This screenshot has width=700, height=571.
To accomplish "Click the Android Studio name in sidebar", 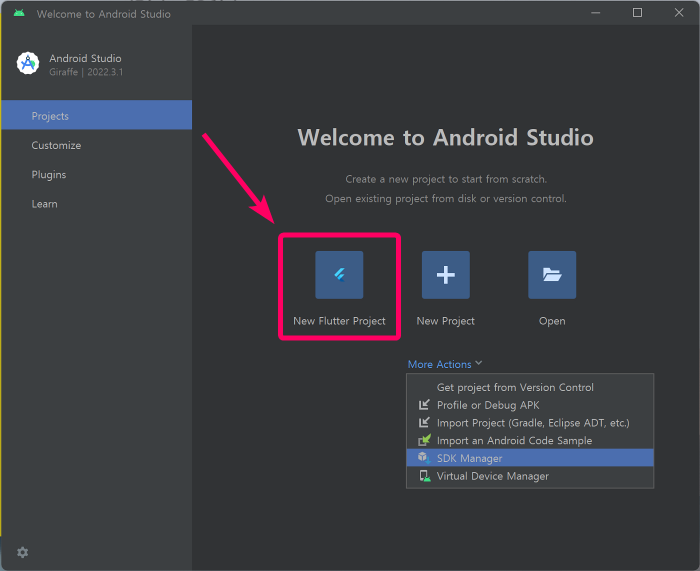I will tap(85, 58).
